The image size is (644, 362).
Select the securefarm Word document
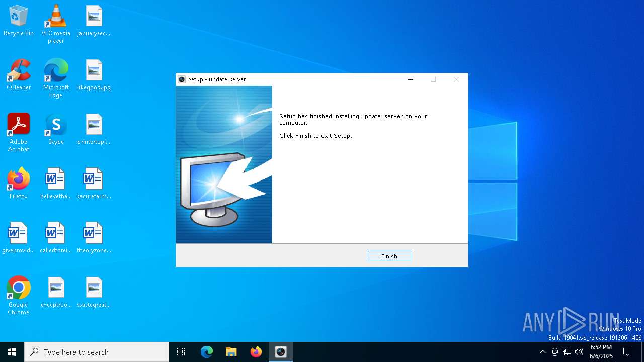94,184
